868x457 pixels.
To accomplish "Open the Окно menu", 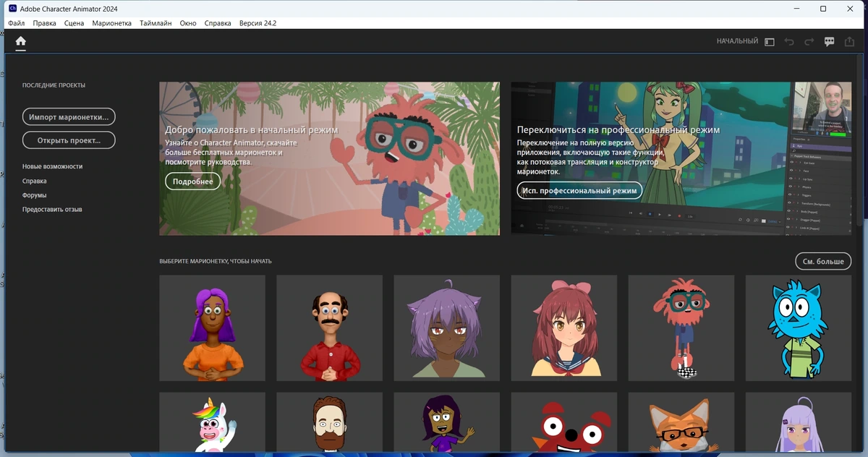I will click(x=188, y=23).
